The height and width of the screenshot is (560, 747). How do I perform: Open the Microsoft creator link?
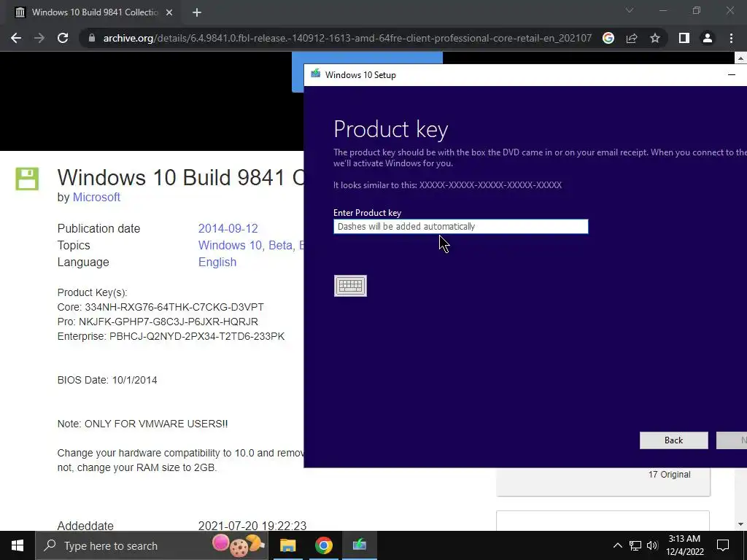tap(96, 197)
